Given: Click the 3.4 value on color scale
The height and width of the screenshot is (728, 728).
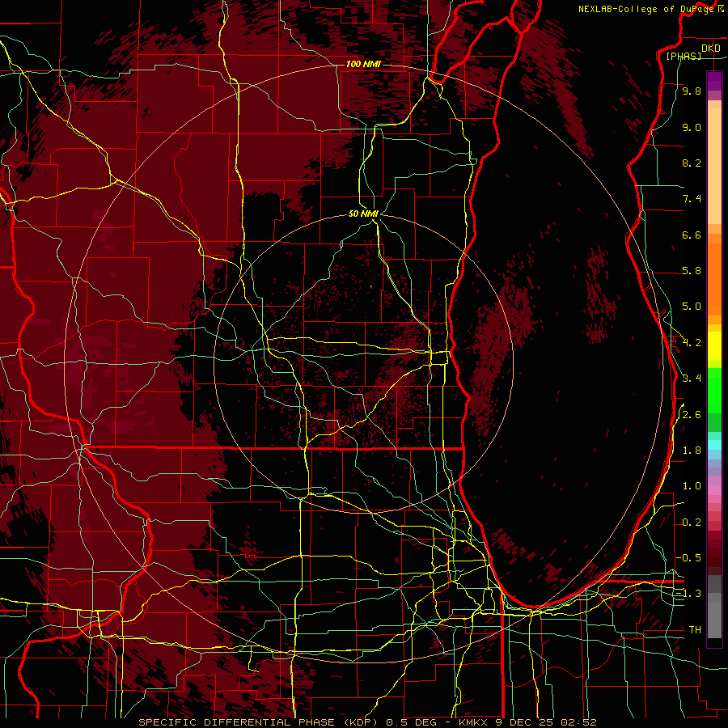Looking at the screenshot, I should [x=692, y=379].
